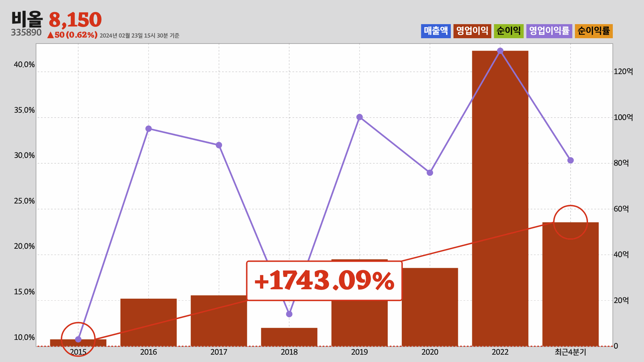Select the 순이익률 legend button
The image size is (644, 362).
pyautogui.click(x=594, y=31)
